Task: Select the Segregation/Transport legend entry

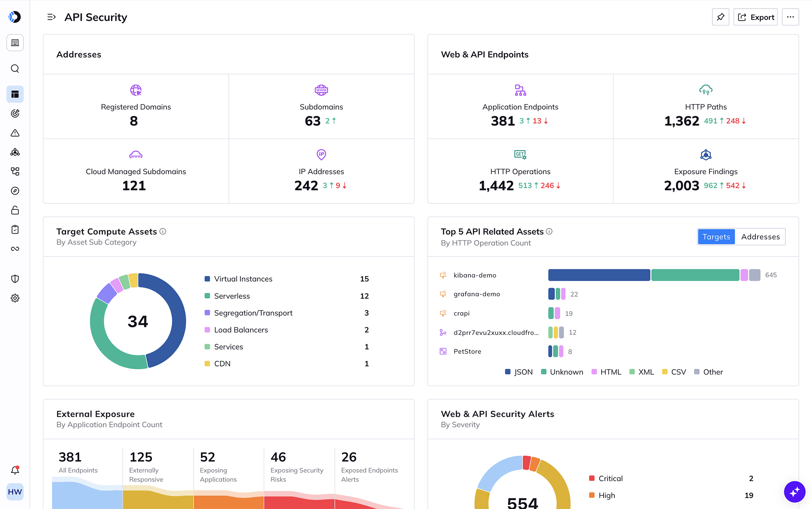Action: pyautogui.click(x=287, y=313)
